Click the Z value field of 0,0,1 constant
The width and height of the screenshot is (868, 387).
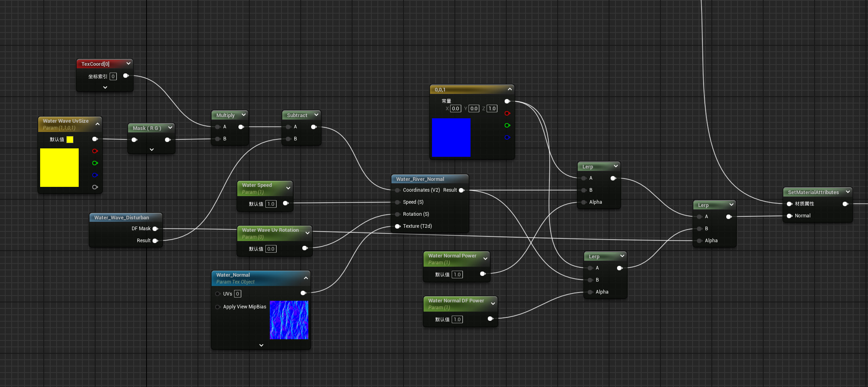492,108
